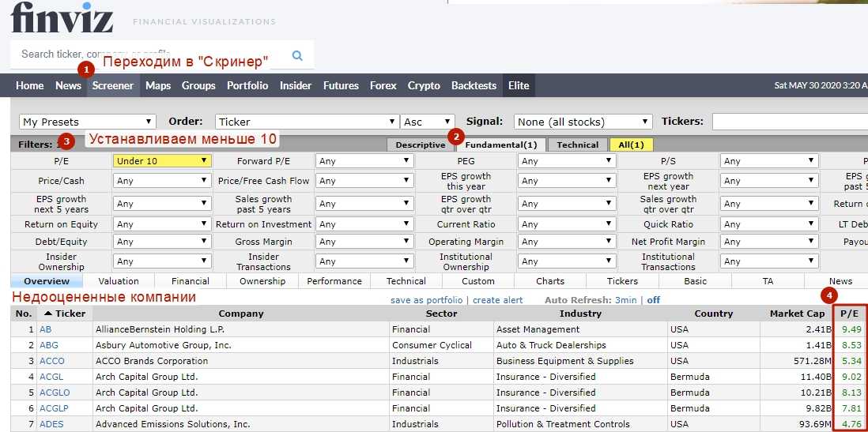Image resolution: width=868 pixels, height=432 pixels.
Task: Switch to the Descriptive filter tab
Action: (420, 145)
